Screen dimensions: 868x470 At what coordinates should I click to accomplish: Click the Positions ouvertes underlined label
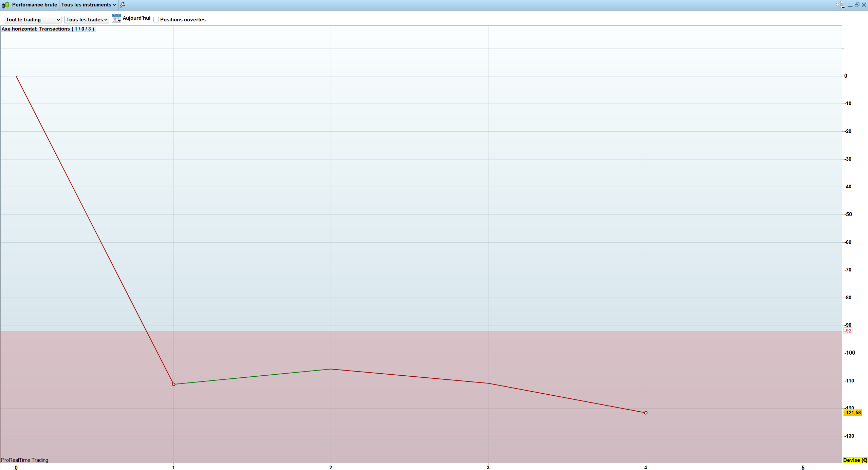click(x=183, y=20)
